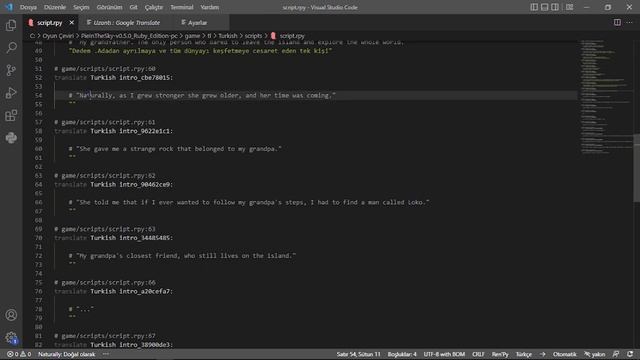Open the Accounts menu icon

point(11,315)
